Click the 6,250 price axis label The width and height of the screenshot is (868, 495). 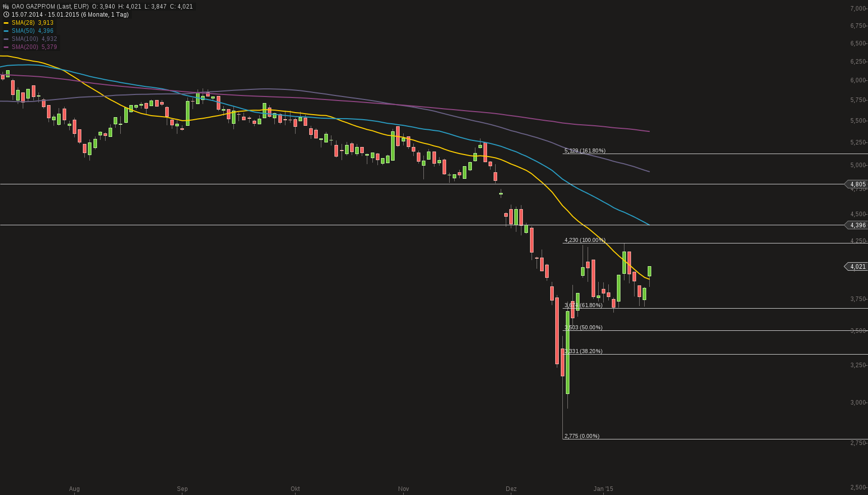pos(858,62)
